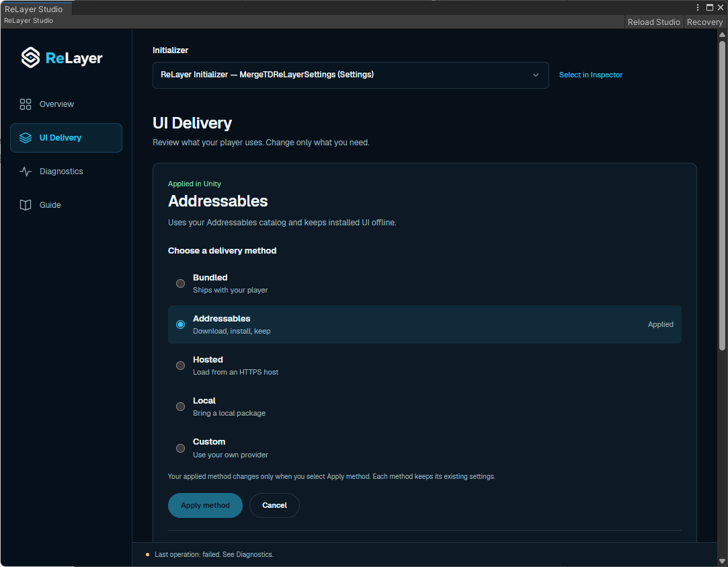Click the 'ReLayer Studio' subtitle under the tab
Image resolution: width=728 pixels, height=567 pixels.
tap(28, 21)
